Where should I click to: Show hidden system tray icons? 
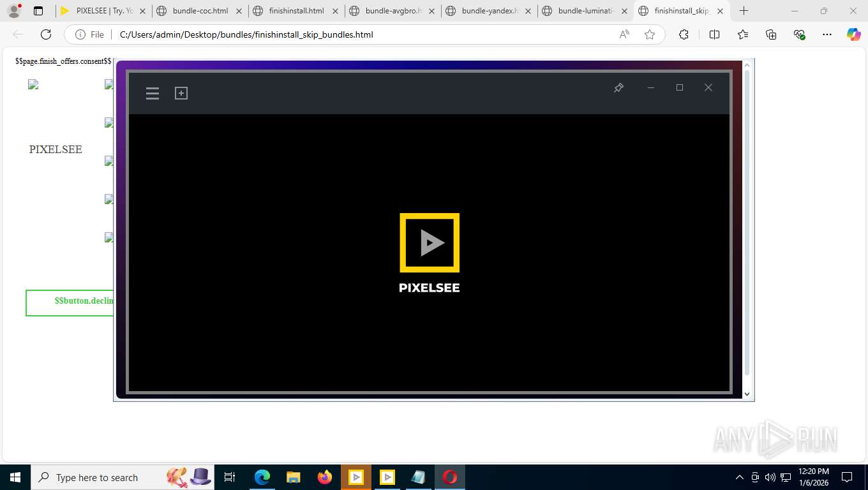(x=740, y=477)
